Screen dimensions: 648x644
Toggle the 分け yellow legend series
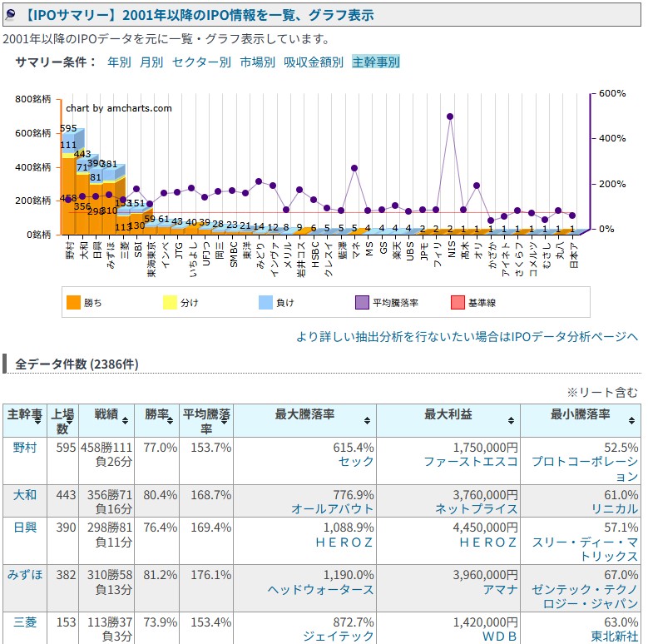tap(170, 303)
